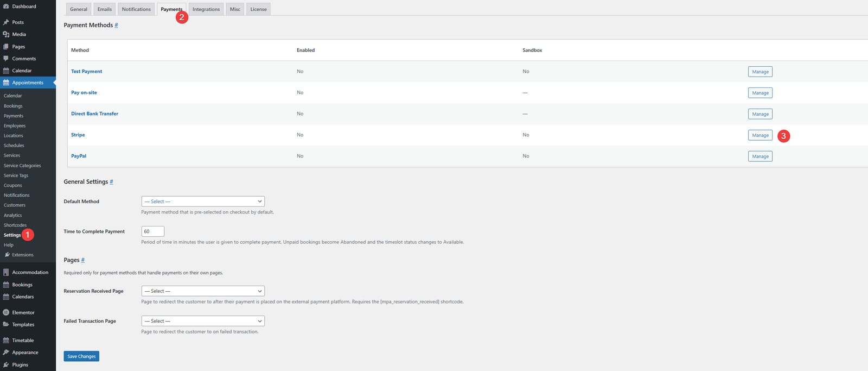Switch to the Misc tab

(235, 9)
